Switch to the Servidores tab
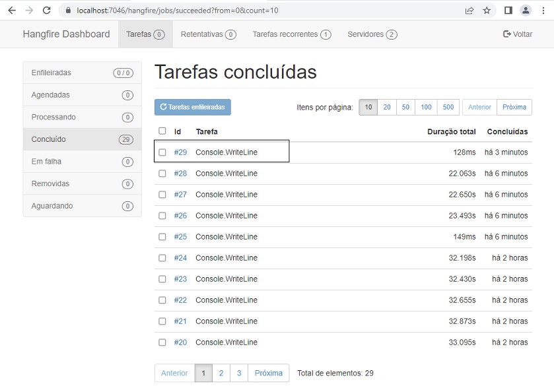Screen dimensions: 554x392 tap(372, 34)
